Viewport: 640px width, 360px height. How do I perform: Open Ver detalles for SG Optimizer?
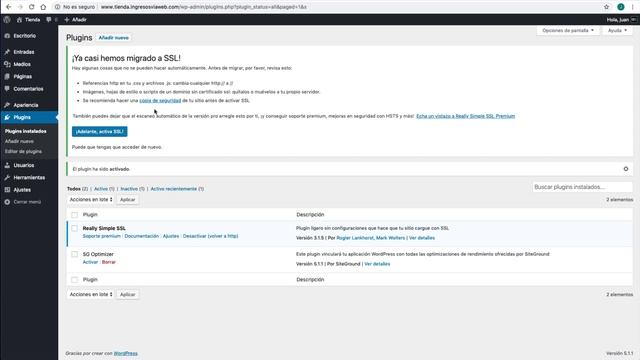tap(377, 264)
